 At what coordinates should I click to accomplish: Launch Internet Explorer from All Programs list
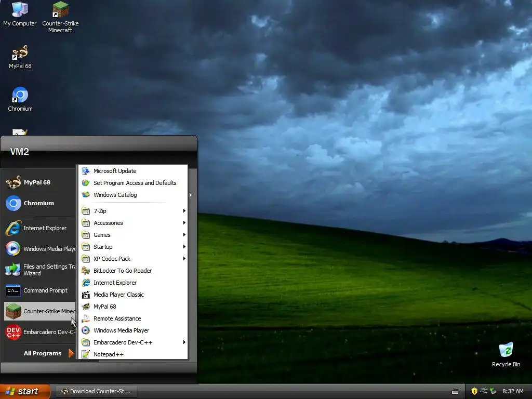point(133,283)
